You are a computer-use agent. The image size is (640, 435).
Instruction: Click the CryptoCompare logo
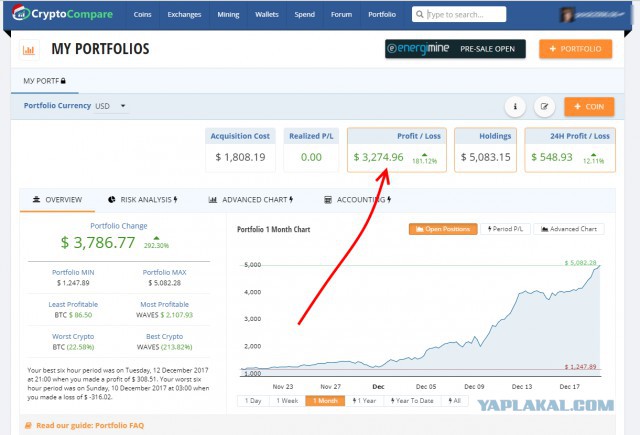[62, 13]
